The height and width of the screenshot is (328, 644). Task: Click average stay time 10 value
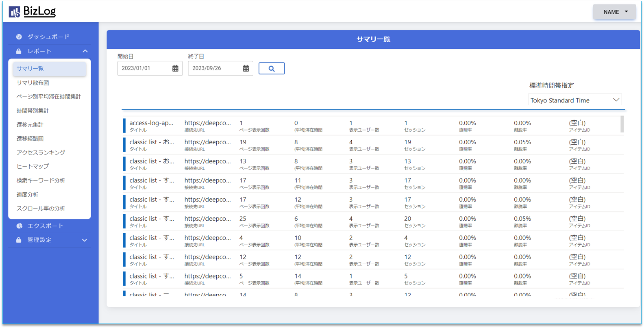click(298, 238)
